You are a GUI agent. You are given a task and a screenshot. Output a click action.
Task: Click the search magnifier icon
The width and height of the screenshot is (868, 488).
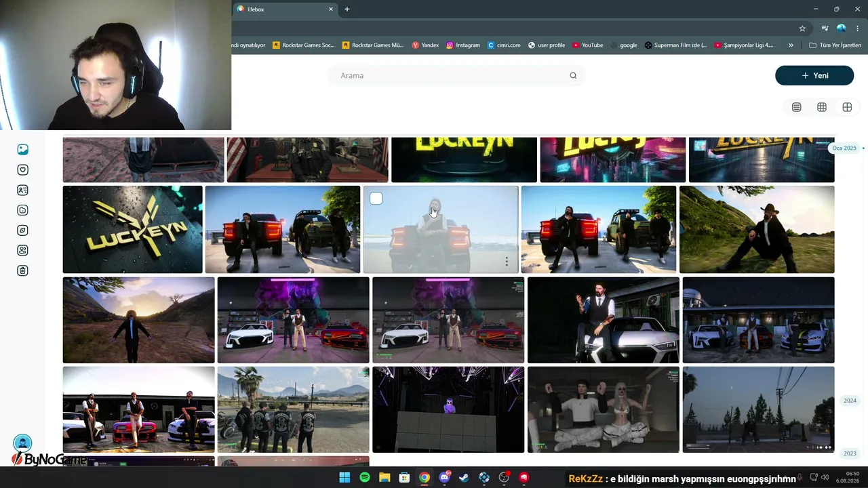[573, 75]
